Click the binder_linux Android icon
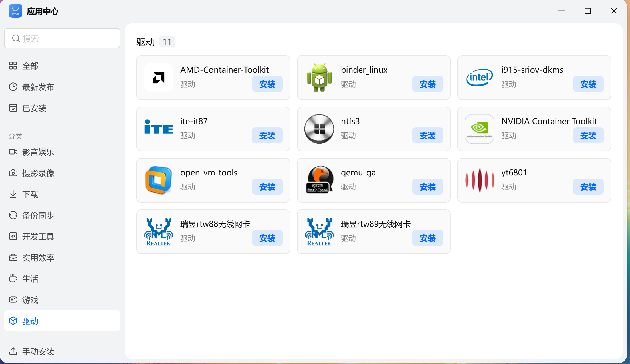Viewport: 630px width, 364px height. [319, 78]
